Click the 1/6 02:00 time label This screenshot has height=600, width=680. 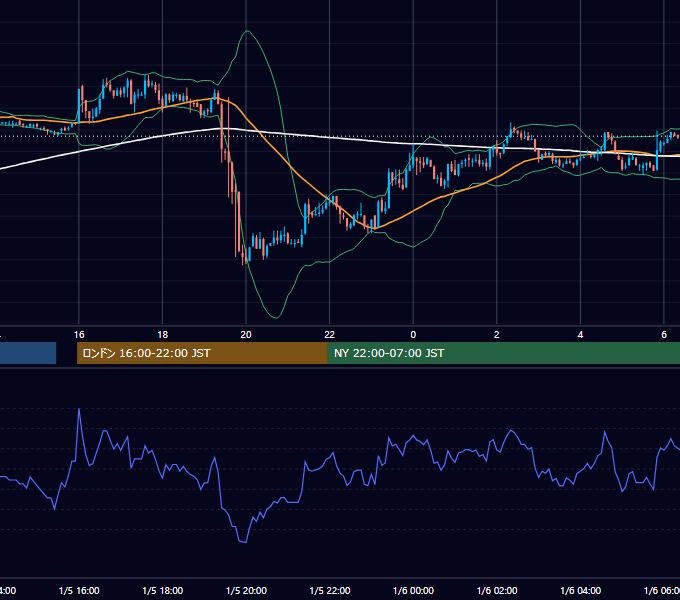pos(497,590)
